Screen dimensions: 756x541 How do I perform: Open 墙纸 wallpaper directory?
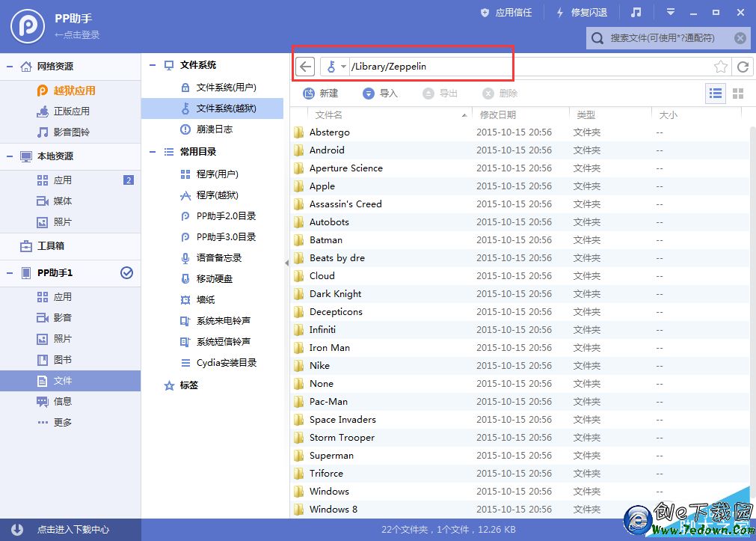click(212, 300)
